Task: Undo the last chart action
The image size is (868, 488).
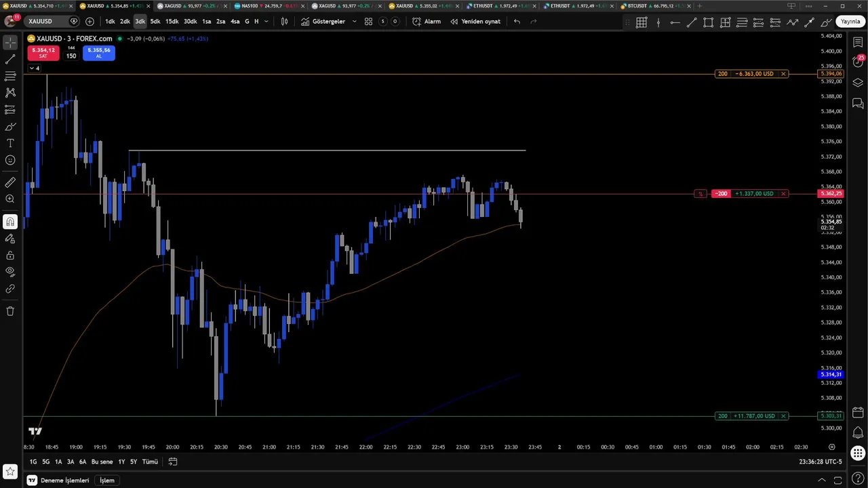Action: 517,22
